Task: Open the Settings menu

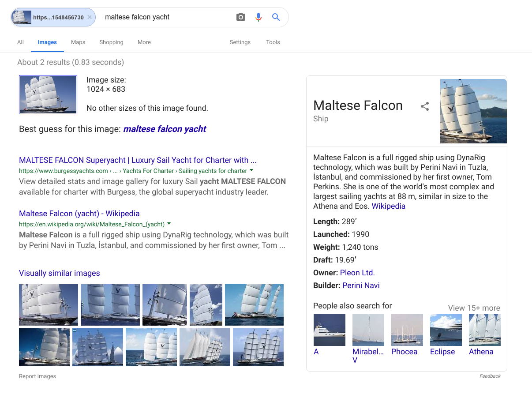Action: [x=240, y=42]
